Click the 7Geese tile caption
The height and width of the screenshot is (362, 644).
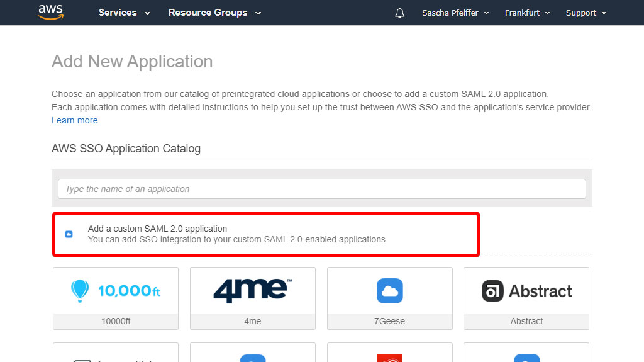(x=389, y=321)
